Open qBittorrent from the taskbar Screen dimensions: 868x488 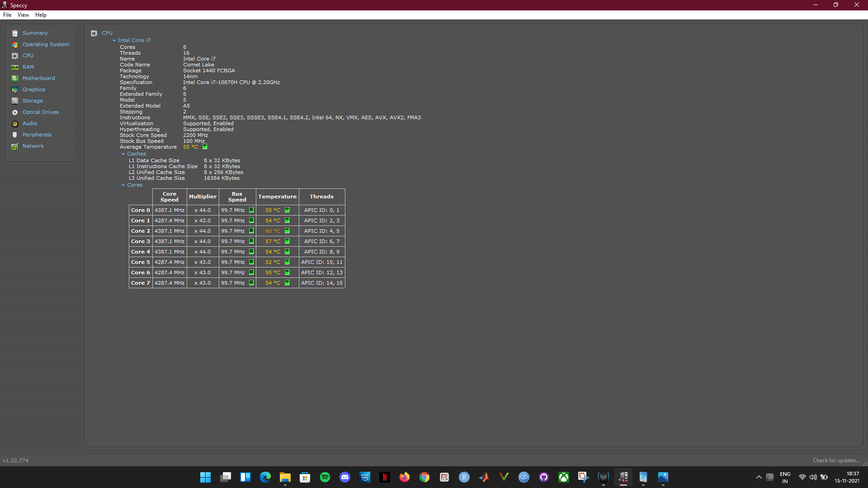pyautogui.click(x=524, y=477)
